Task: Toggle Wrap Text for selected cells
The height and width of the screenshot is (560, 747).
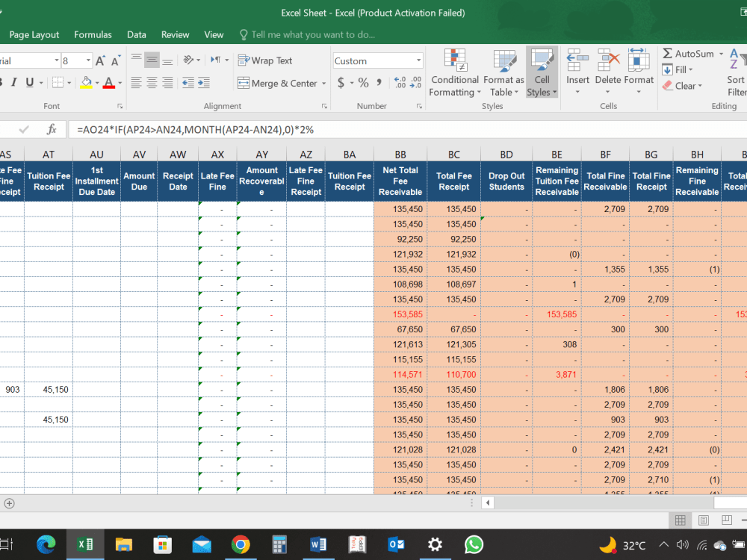Action: point(265,60)
